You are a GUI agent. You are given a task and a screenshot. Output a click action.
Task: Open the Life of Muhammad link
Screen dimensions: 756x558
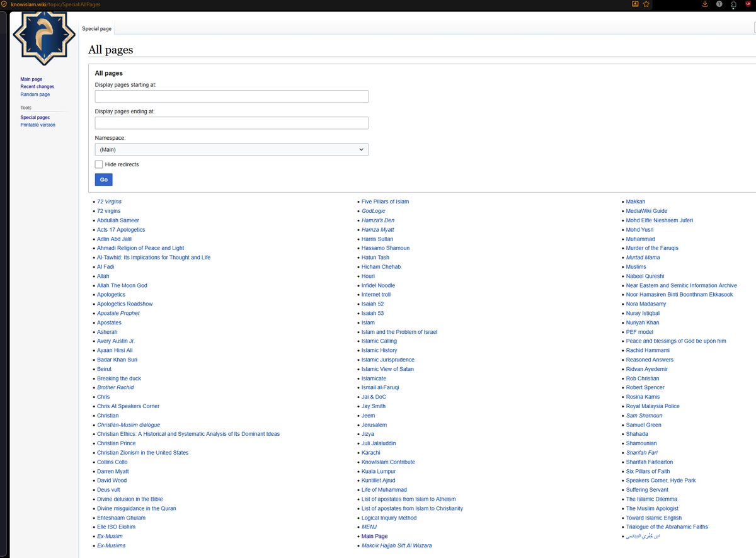pos(384,490)
